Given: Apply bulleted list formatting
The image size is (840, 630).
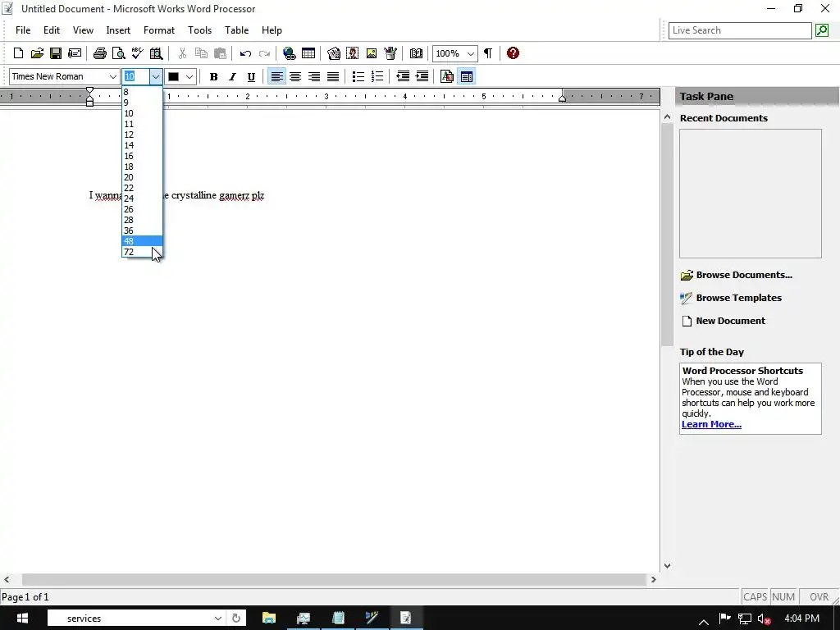Looking at the screenshot, I should pyautogui.click(x=358, y=76).
